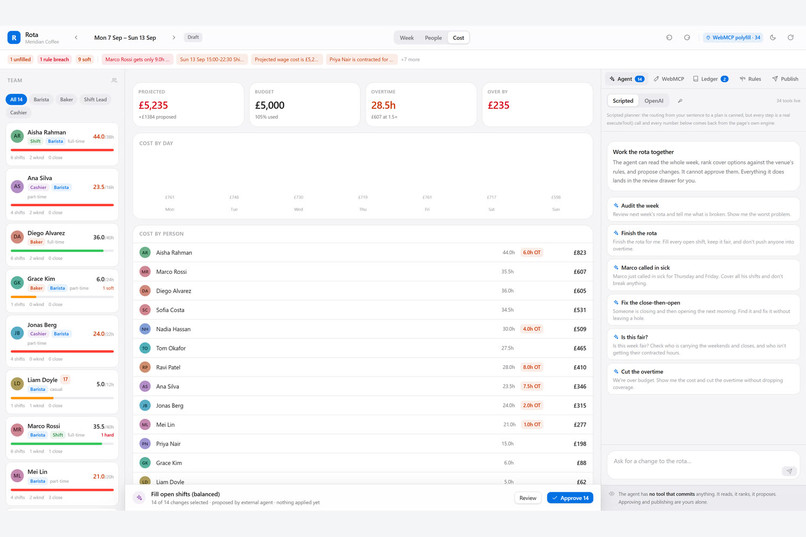This screenshot has width=806, height=537.
Task: Click Sofia Costa's avatar in Cost by Person
Action: [x=145, y=310]
